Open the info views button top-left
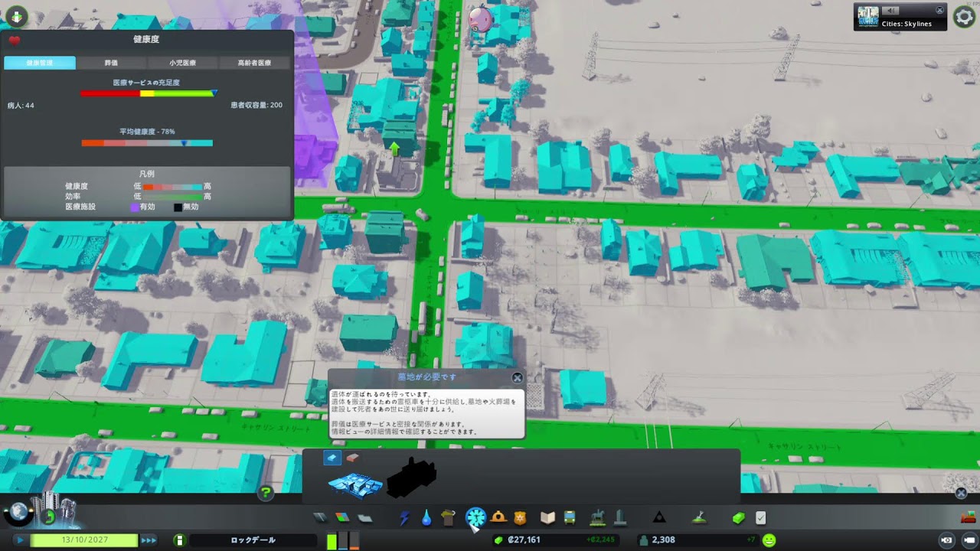980x551 pixels. point(16,16)
